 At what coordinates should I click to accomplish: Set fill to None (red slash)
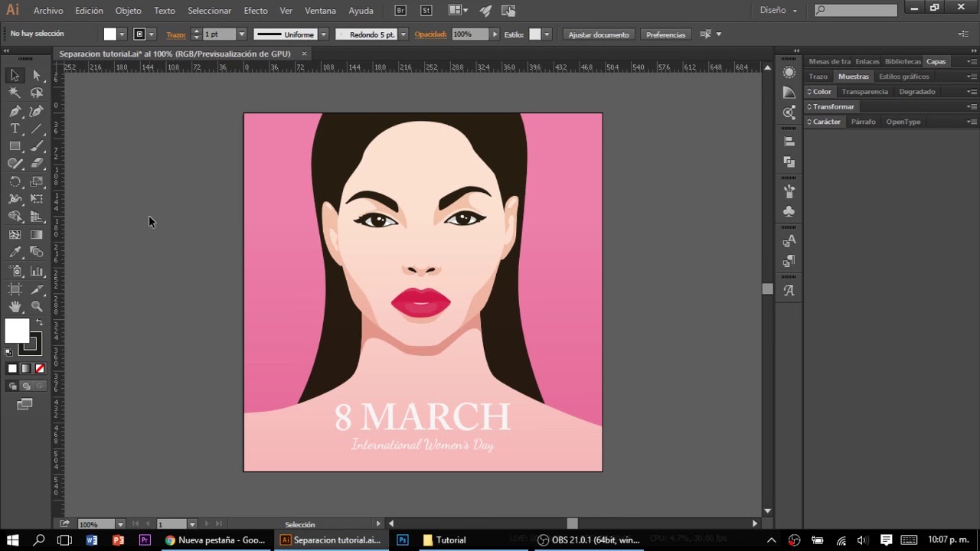tap(40, 369)
